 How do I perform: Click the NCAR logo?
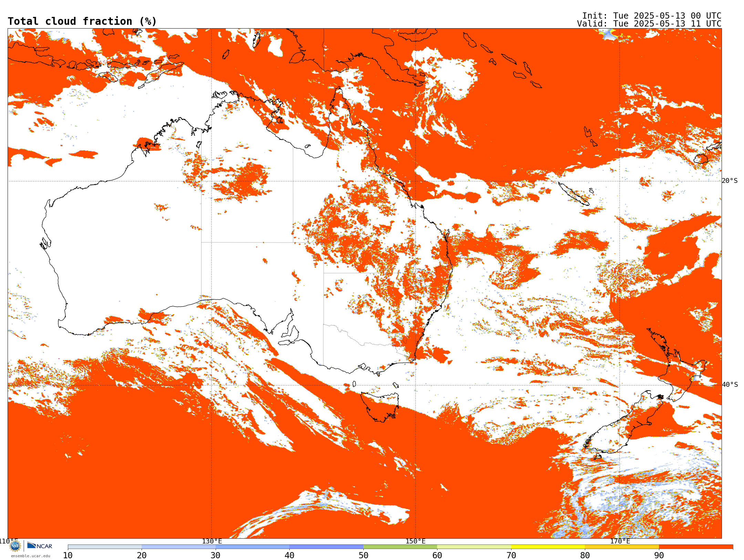(40, 546)
